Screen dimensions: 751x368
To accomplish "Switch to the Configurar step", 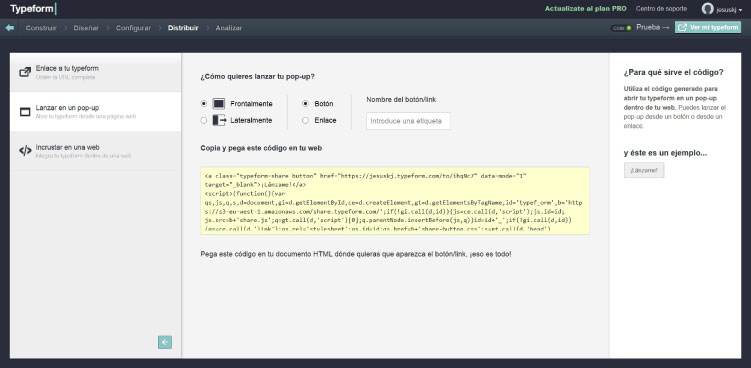I will [133, 28].
